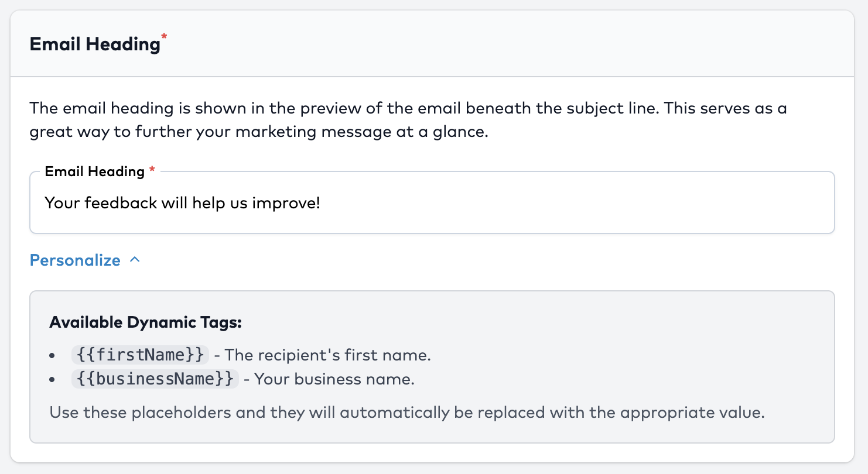Click the Personalize link text

pos(75,260)
